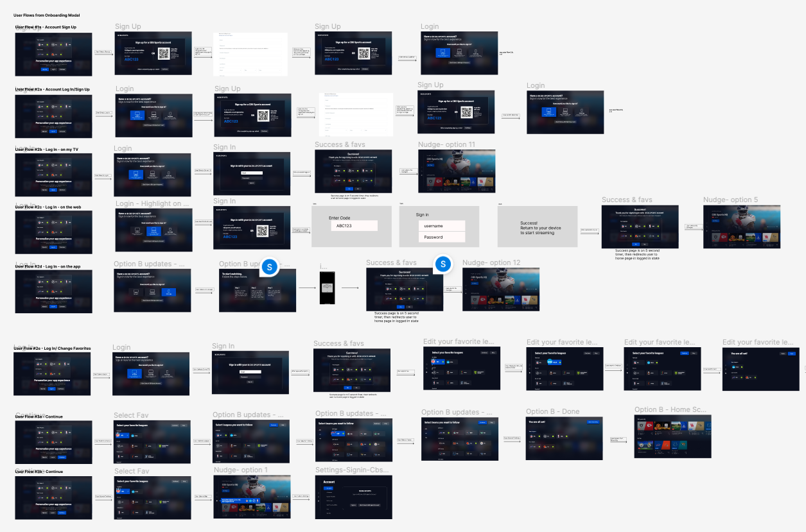
Task: Open the Nudge- option 12 frame thumbnail
Action: tap(501, 290)
